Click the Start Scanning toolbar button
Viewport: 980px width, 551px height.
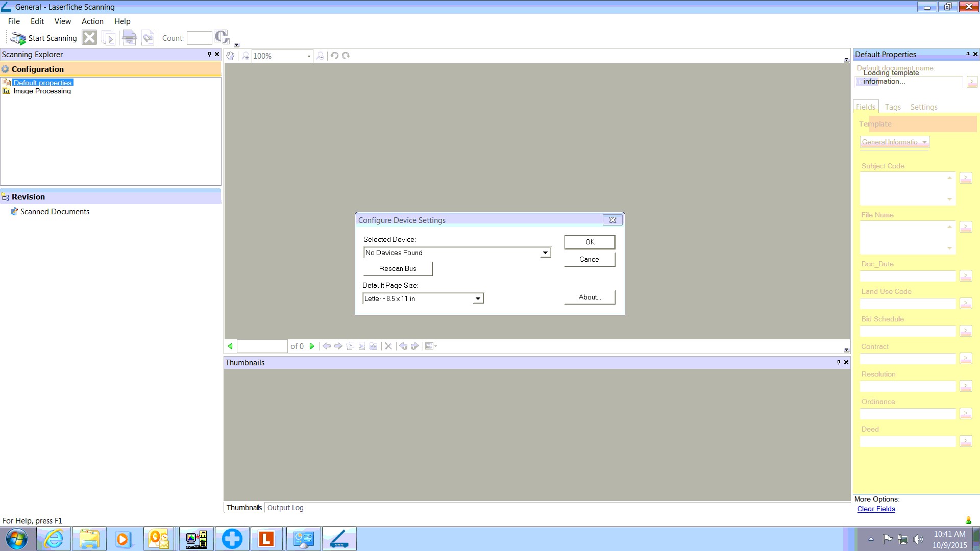click(x=44, y=38)
